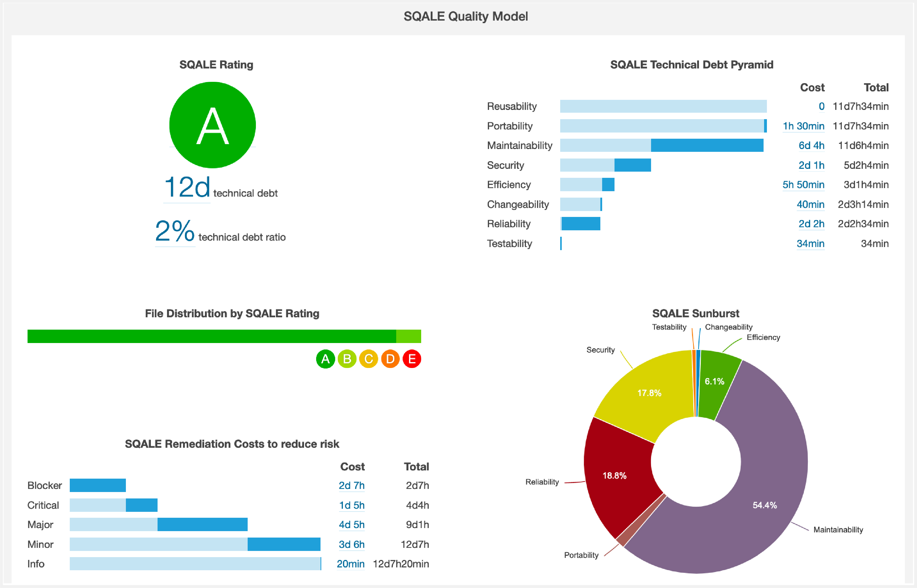
Task: Click the B rating legend badge
Action: pyautogui.click(x=347, y=359)
